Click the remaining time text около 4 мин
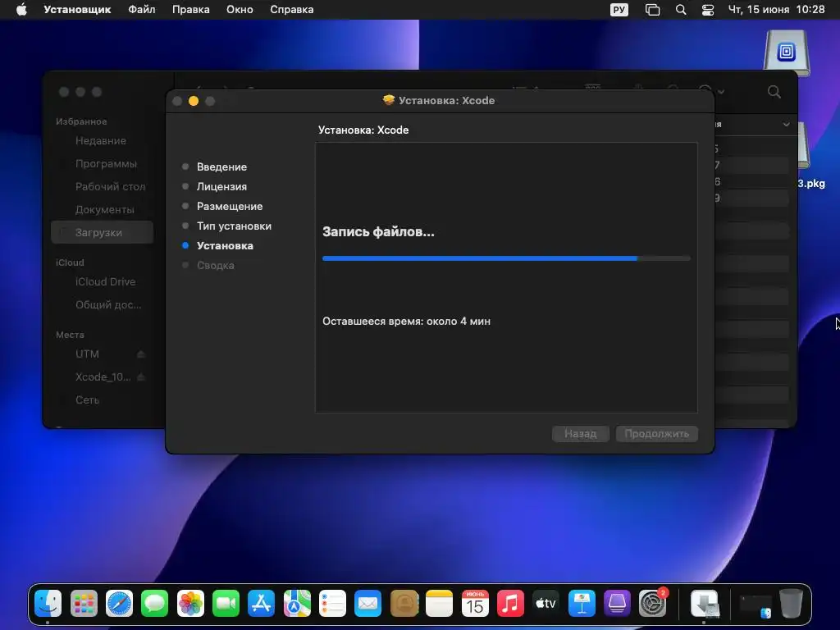Viewport: 840px width, 630px height. (x=459, y=322)
